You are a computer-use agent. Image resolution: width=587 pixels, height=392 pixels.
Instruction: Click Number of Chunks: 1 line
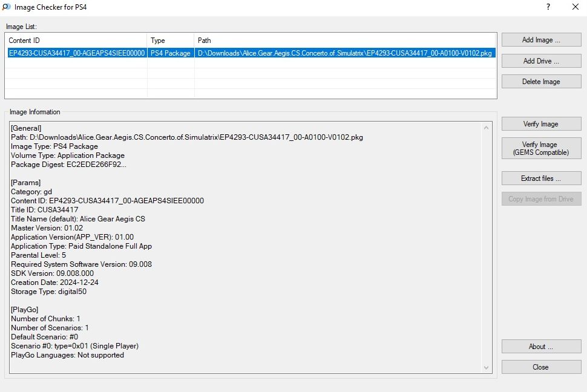(45, 319)
